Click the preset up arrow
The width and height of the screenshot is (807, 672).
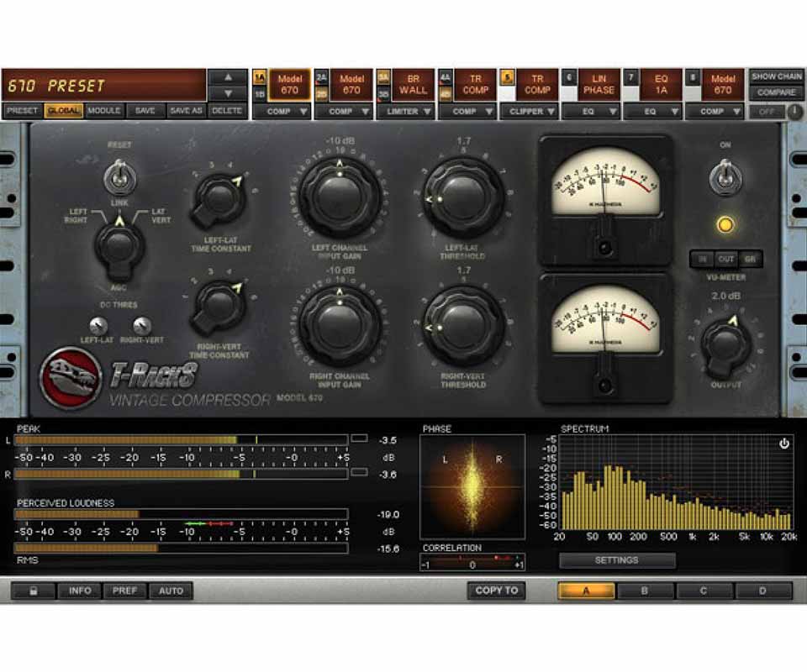click(228, 77)
